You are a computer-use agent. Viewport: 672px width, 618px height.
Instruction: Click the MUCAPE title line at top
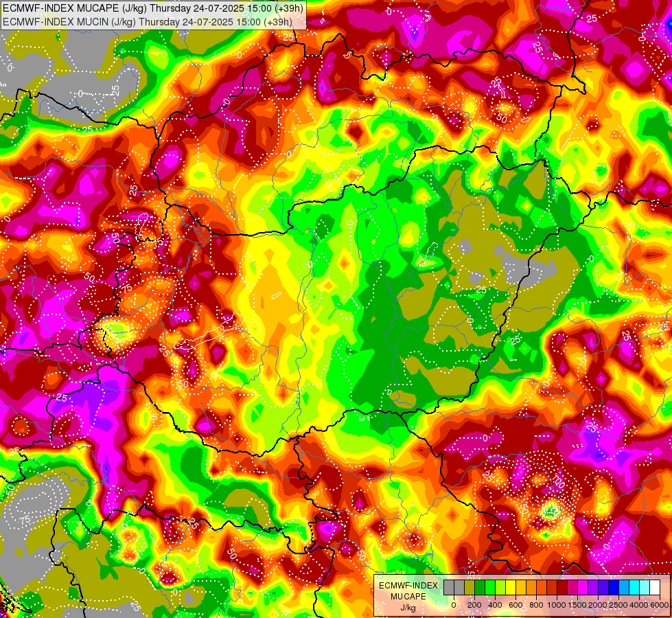click(154, 8)
